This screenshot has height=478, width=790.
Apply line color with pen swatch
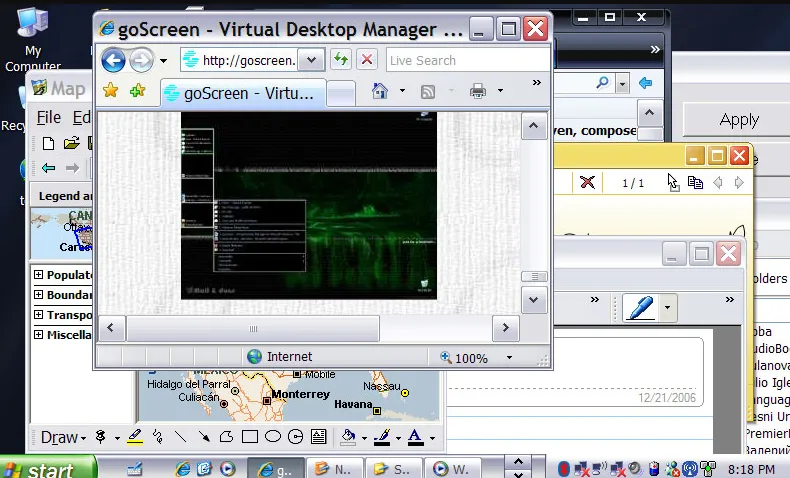(x=382, y=437)
